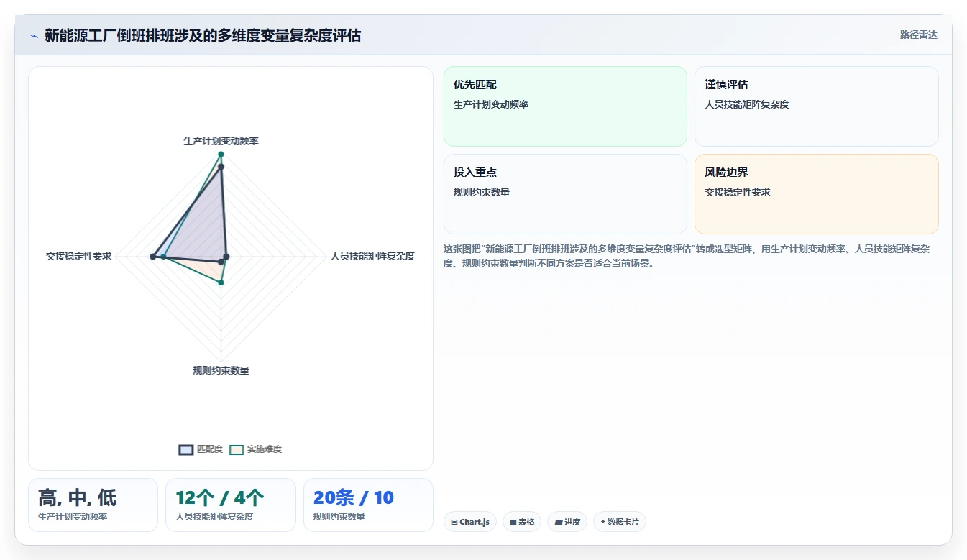The width and height of the screenshot is (967, 560).
Task: Select the 谨慎评估 card
Action: click(x=816, y=106)
